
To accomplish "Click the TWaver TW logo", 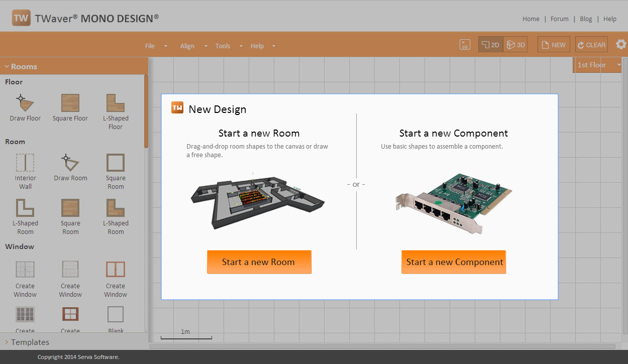I will 22,18.
